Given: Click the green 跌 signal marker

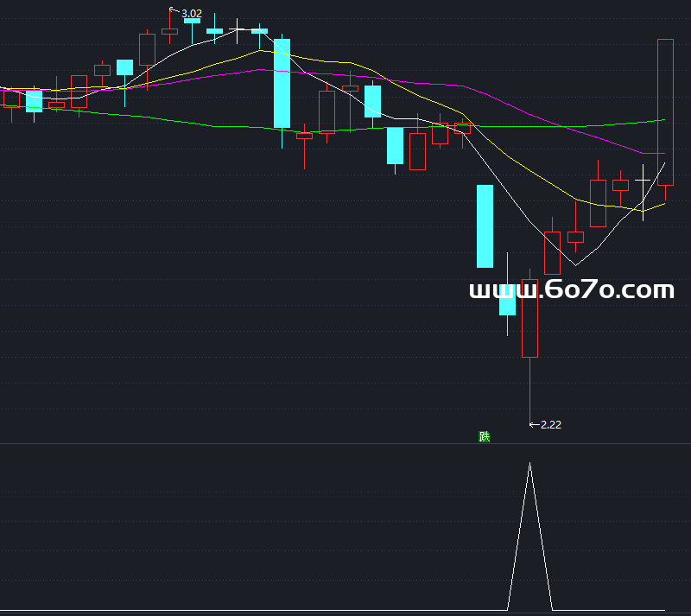Looking at the screenshot, I should click(x=485, y=436).
